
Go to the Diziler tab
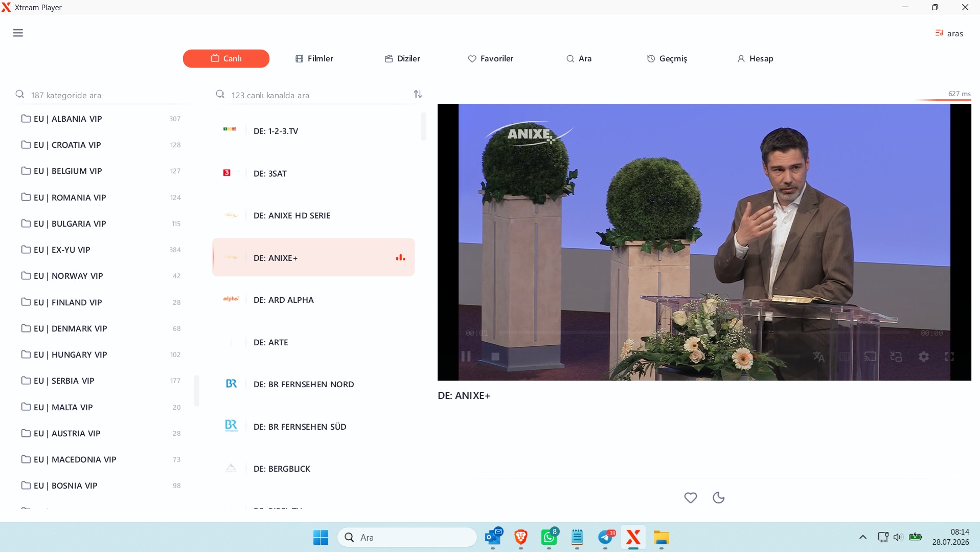403,58
